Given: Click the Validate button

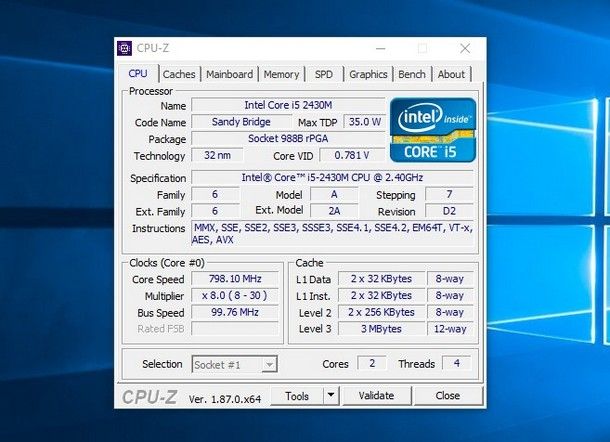Looking at the screenshot, I should point(376,396).
